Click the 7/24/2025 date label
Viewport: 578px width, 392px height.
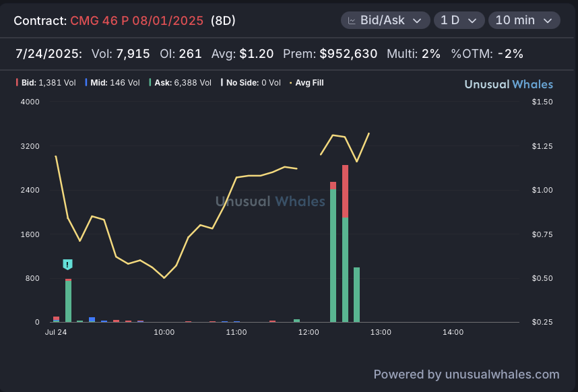click(x=49, y=54)
